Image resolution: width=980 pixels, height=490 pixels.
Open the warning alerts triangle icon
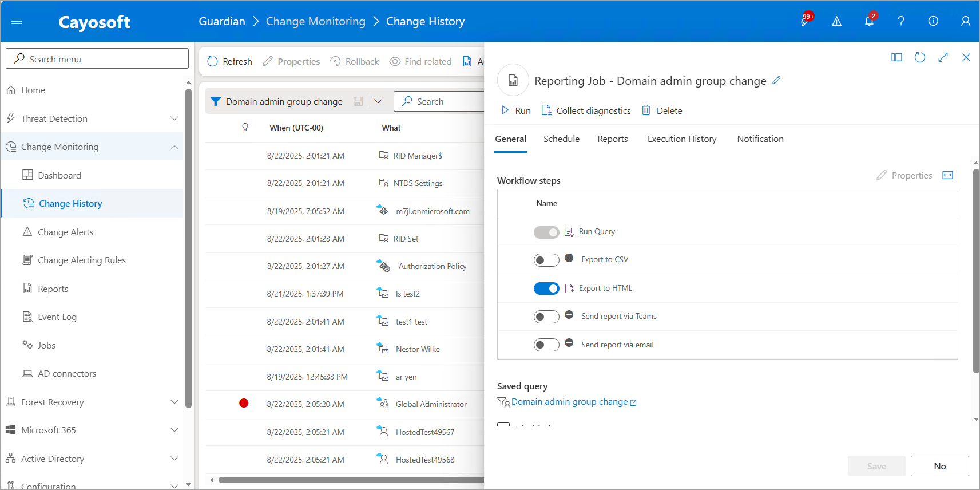click(836, 21)
